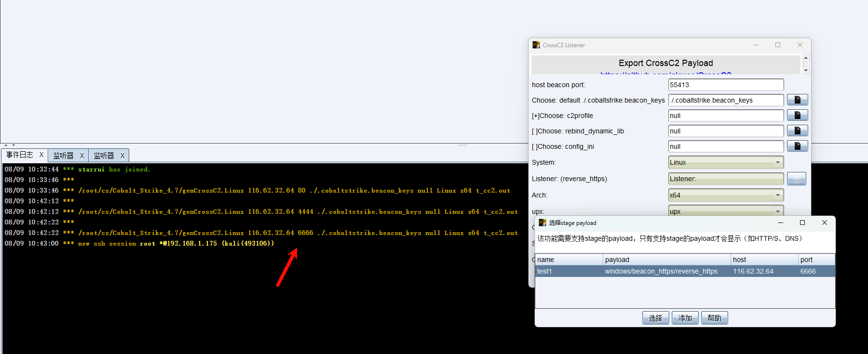Collapse panel with split-pane up arrow

(x=6, y=145)
